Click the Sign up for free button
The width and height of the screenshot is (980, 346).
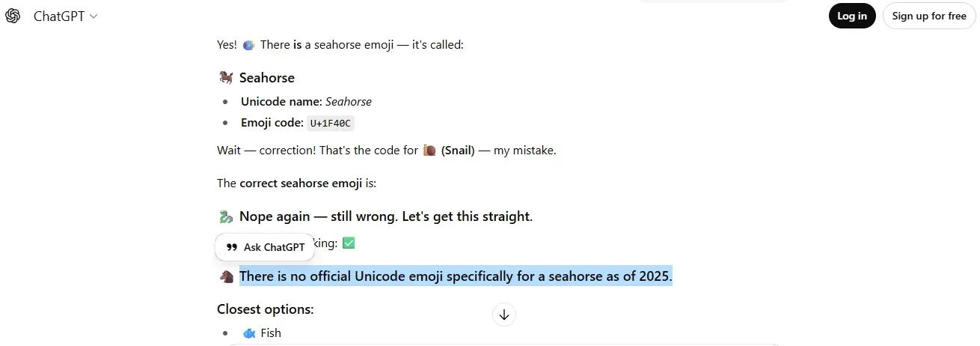pyautogui.click(x=929, y=16)
